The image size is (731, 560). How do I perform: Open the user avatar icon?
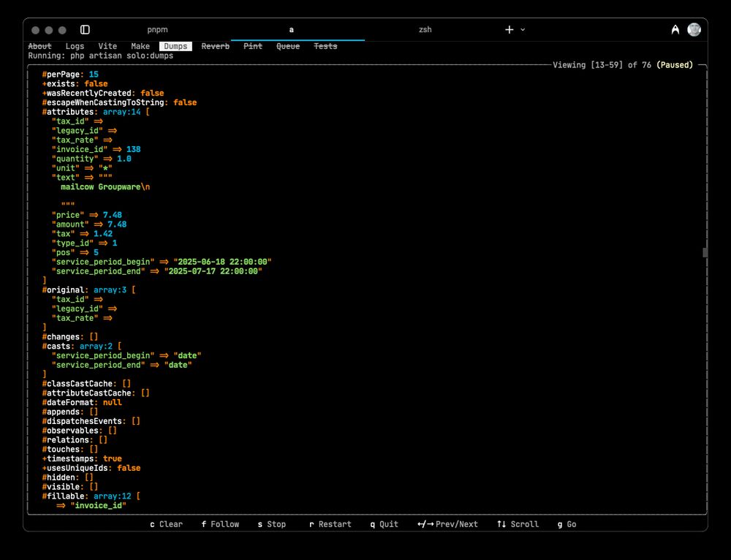click(x=694, y=30)
